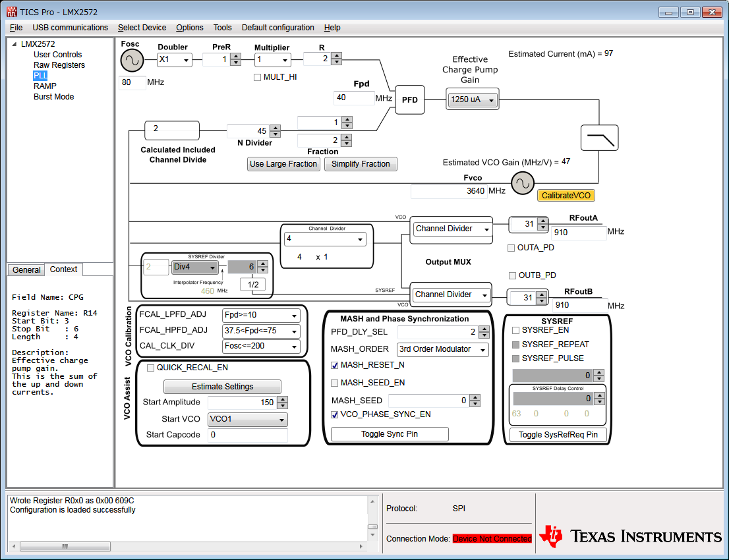Click the Use Large Fraction button

283,164
